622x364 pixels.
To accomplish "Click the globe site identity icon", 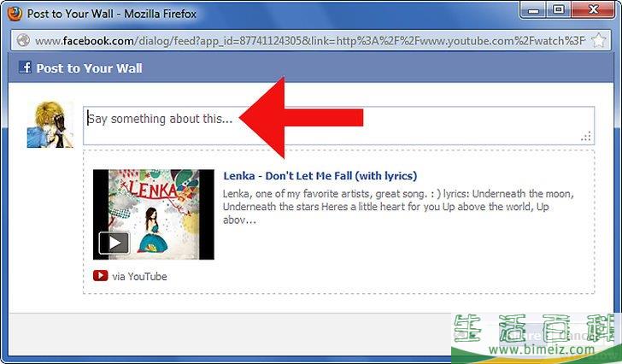I will point(23,40).
